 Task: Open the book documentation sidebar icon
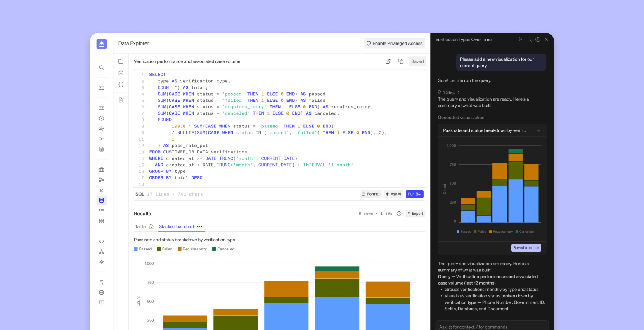point(102,303)
